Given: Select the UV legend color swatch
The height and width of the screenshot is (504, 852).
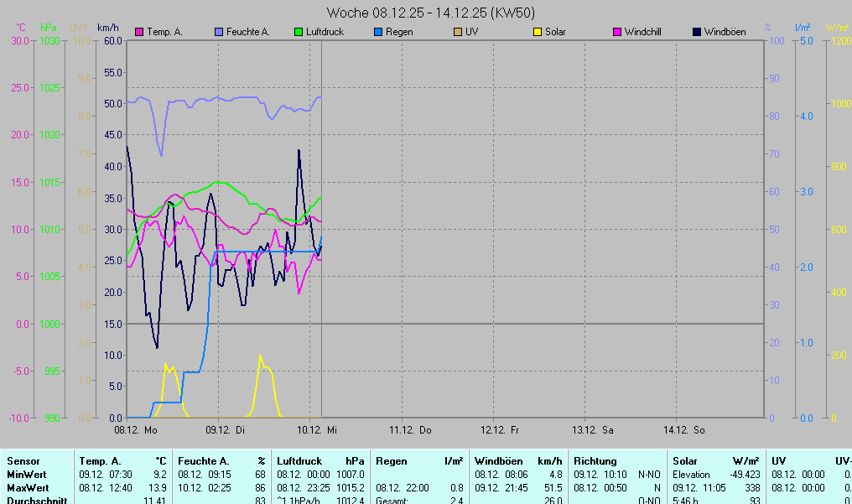Looking at the screenshot, I should pos(458,32).
